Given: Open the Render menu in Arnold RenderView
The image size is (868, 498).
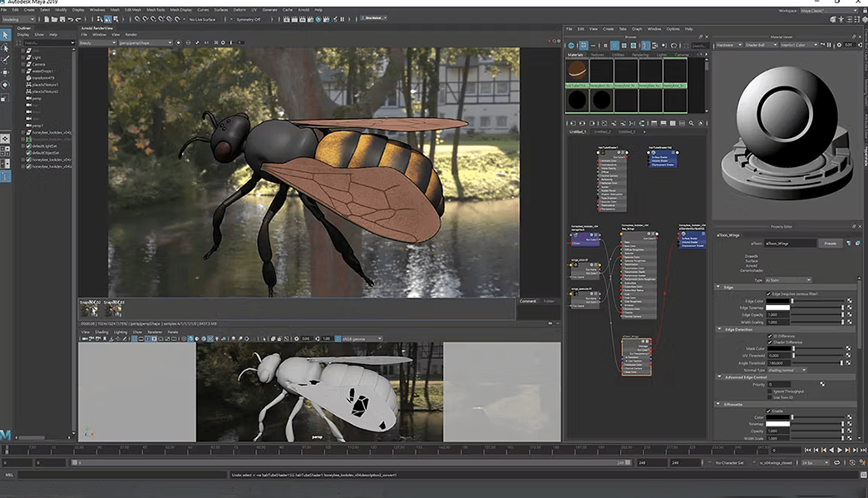Looking at the screenshot, I should [x=131, y=34].
